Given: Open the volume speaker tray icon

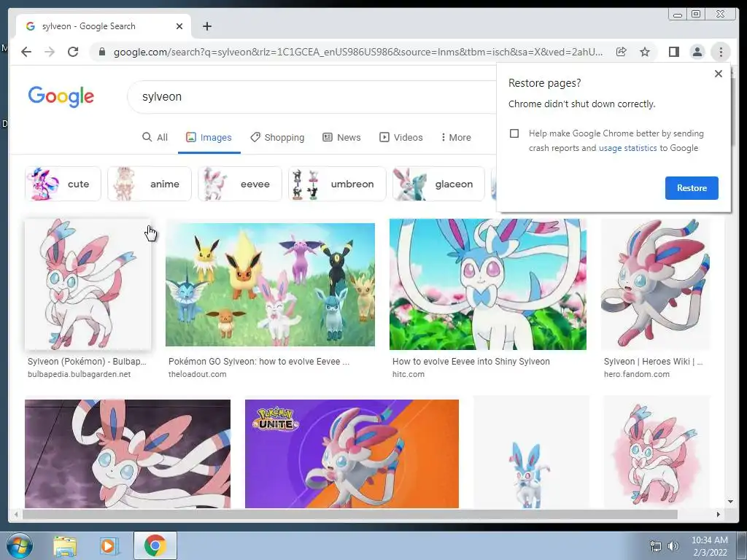Looking at the screenshot, I should 673,546.
